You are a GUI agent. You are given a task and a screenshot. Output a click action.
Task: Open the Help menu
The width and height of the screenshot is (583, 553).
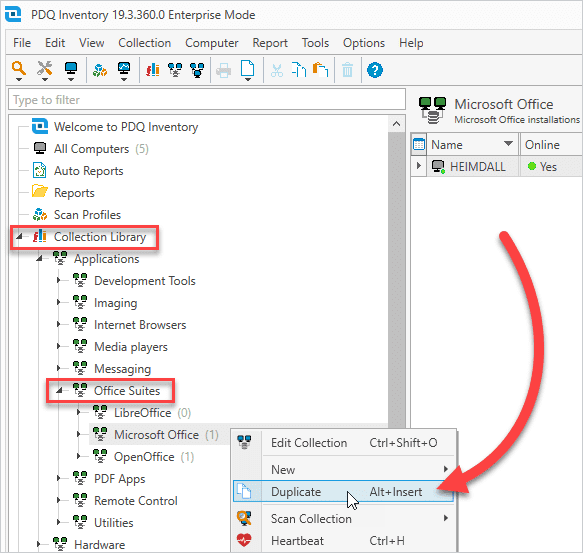(x=411, y=43)
